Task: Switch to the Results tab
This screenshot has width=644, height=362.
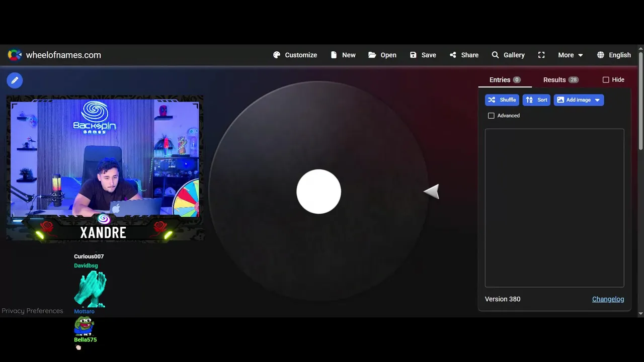Action: click(560, 80)
